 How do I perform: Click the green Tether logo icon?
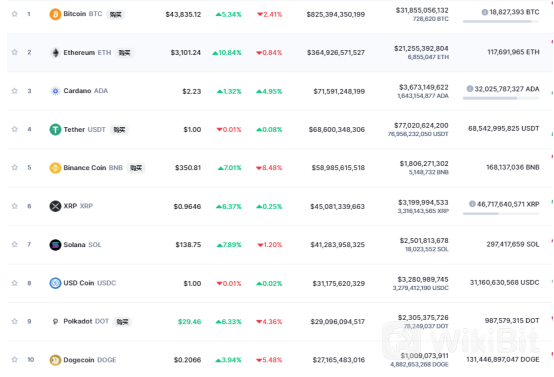point(55,129)
